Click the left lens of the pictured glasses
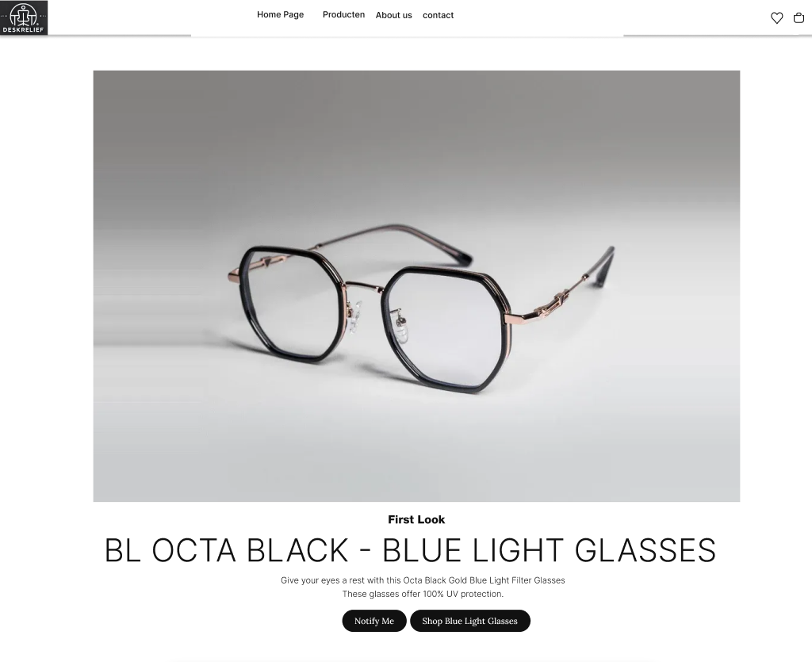 point(290,304)
